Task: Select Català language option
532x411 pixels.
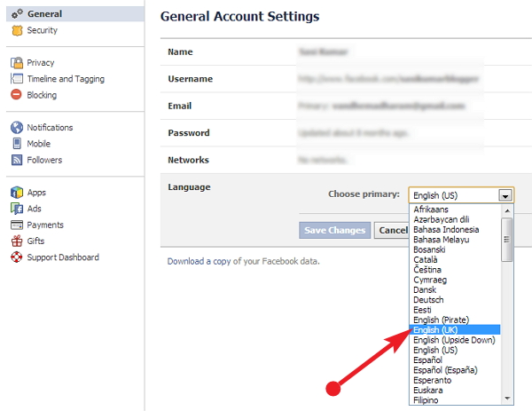Action: coord(455,259)
